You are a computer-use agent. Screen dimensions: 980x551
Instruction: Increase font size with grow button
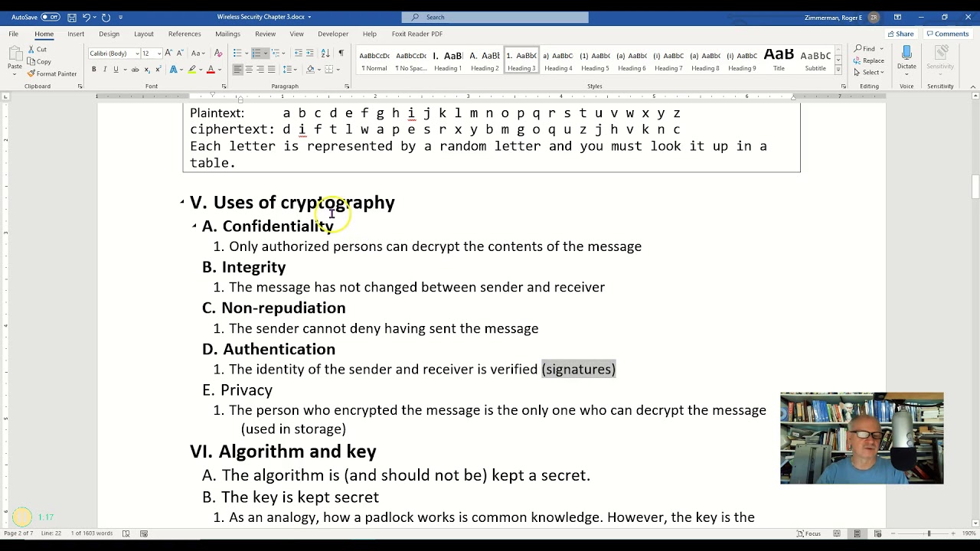pyautogui.click(x=170, y=54)
